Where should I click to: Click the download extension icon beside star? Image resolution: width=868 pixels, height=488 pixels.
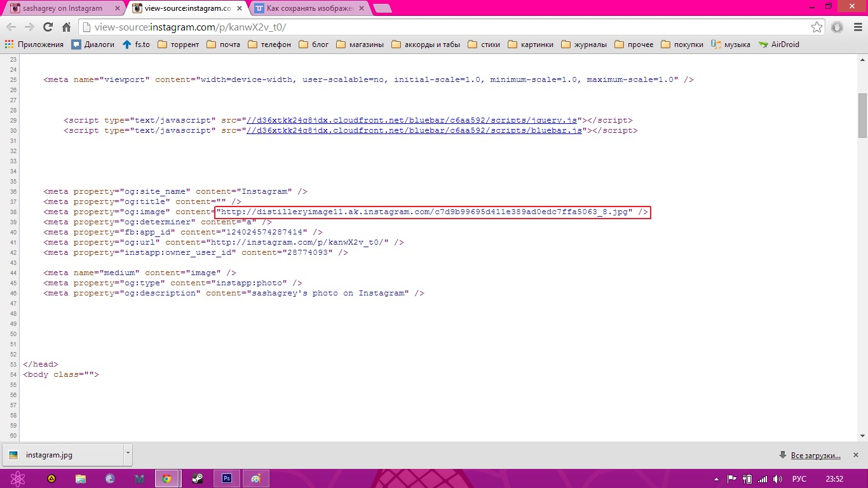tap(837, 27)
